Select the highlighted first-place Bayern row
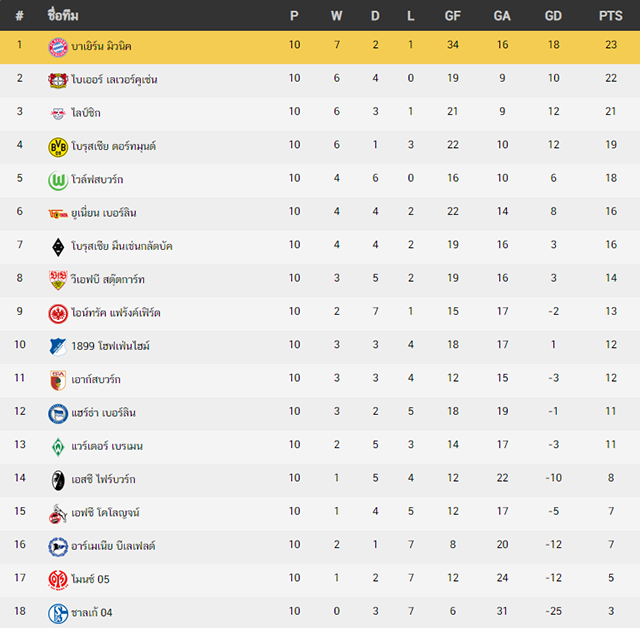 click(x=320, y=47)
